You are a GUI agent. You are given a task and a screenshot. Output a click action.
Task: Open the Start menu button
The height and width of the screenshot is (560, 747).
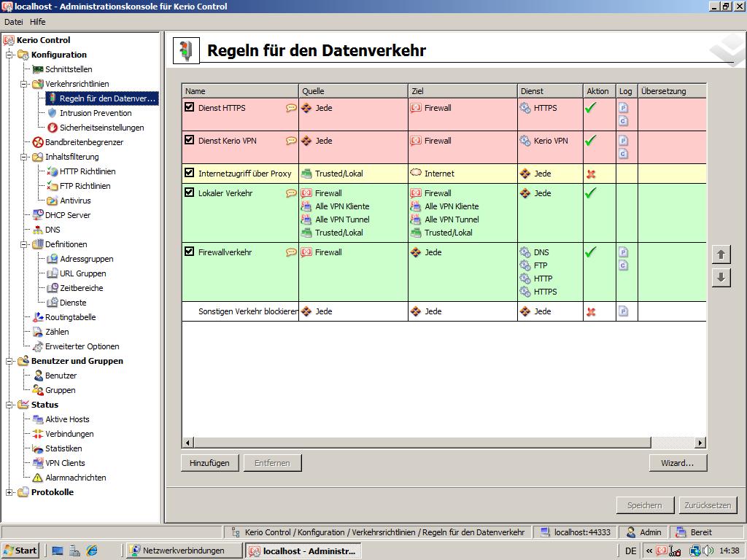20,551
